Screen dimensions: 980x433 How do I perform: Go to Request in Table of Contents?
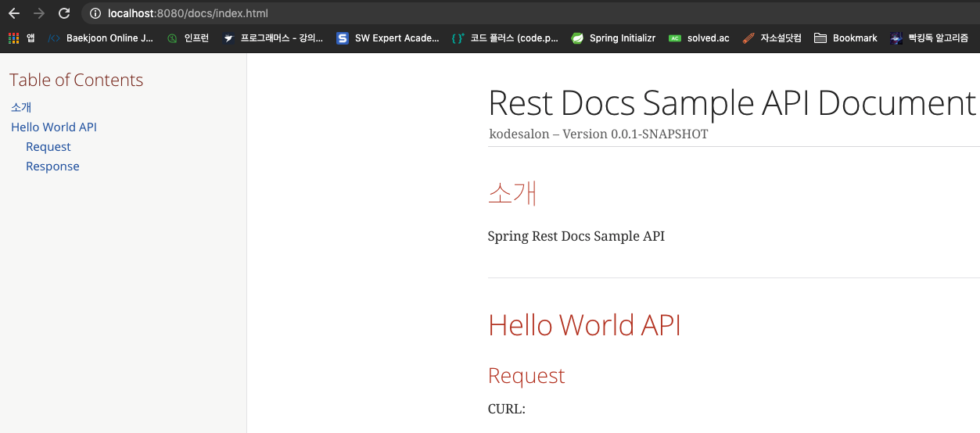coord(48,146)
